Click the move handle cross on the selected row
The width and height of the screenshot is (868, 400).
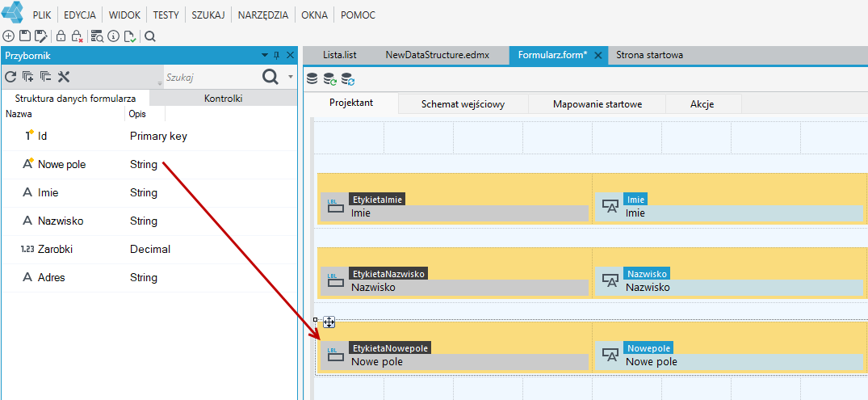click(329, 322)
